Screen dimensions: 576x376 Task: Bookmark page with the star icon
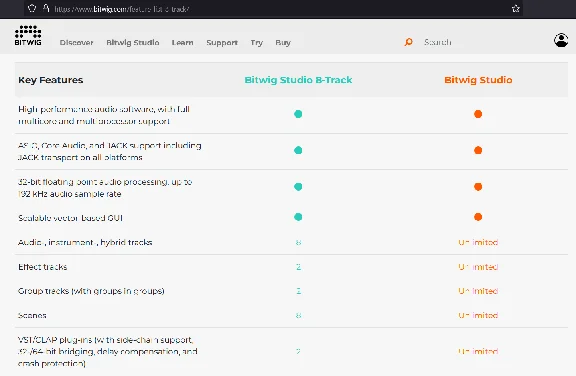(x=516, y=8)
